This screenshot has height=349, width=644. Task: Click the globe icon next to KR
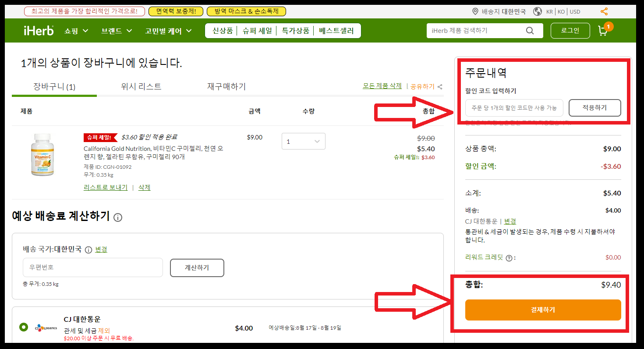point(538,11)
